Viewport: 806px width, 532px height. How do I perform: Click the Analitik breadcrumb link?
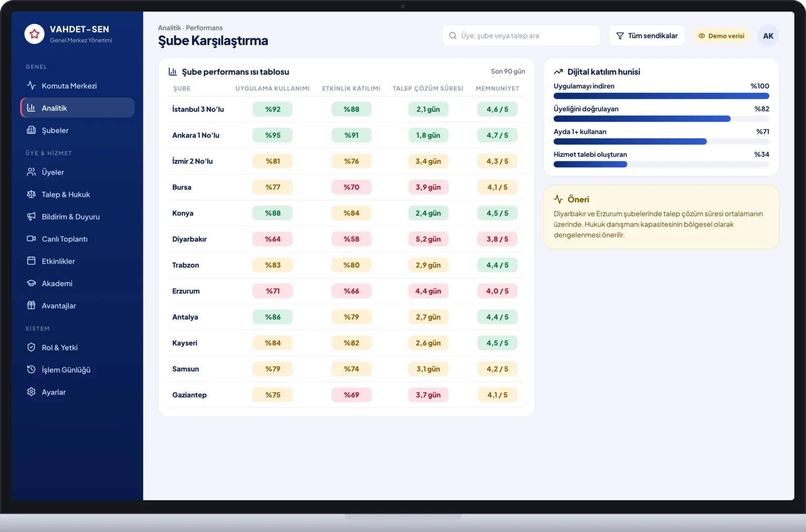tap(169, 28)
